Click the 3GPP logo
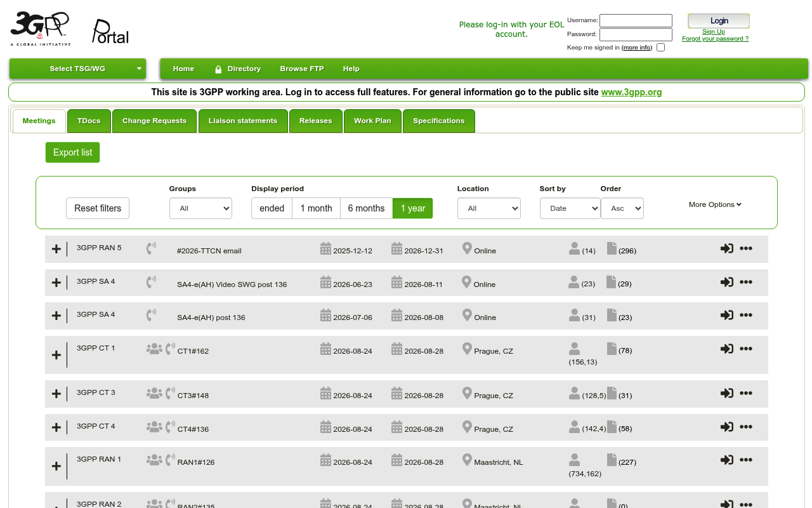This screenshot has width=812, height=508. point(40,29)
